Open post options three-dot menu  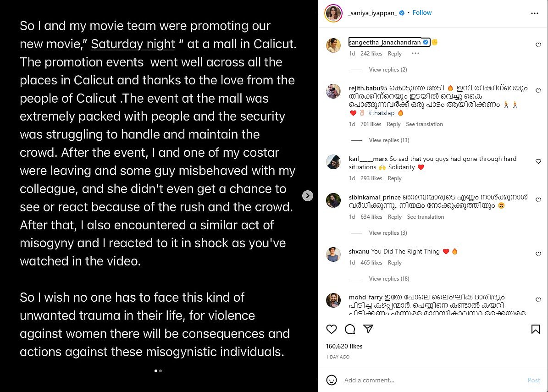(535, 13)
